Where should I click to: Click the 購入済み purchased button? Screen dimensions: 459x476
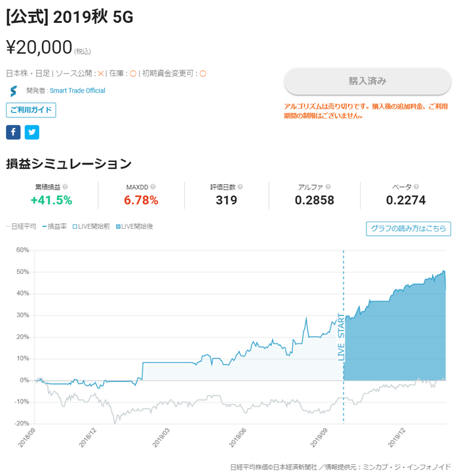[x=367, y=81]
